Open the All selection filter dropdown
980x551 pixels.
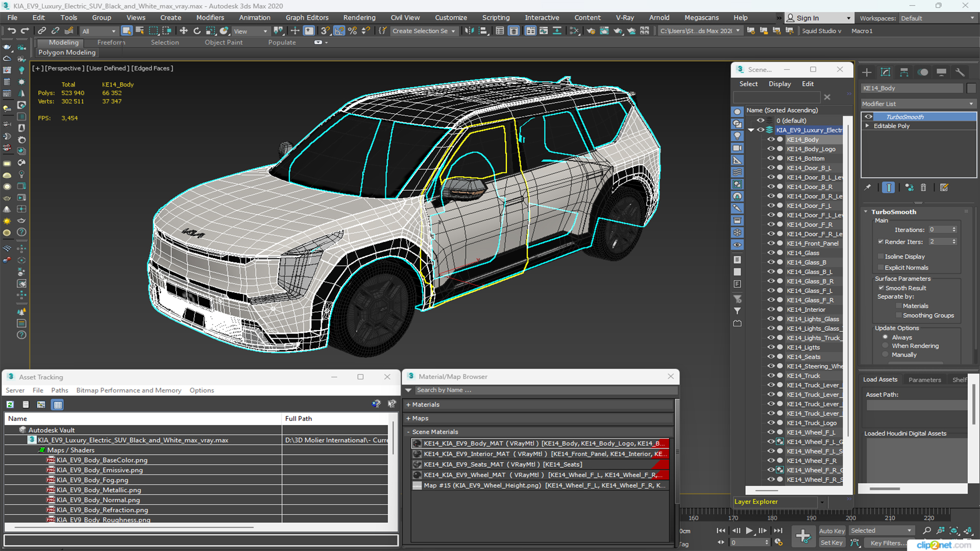pyautogui.click(x=99, y=31)
